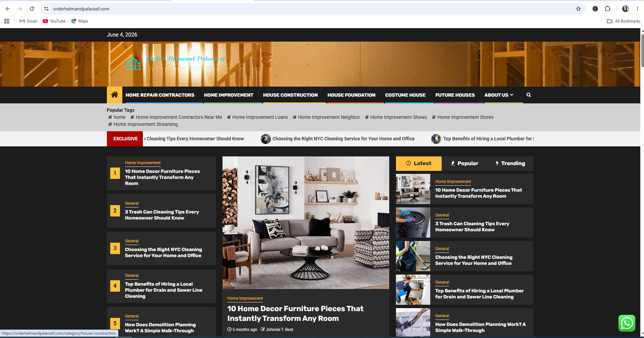
Task: Click the site logo house icon
Action: point(133,63)
